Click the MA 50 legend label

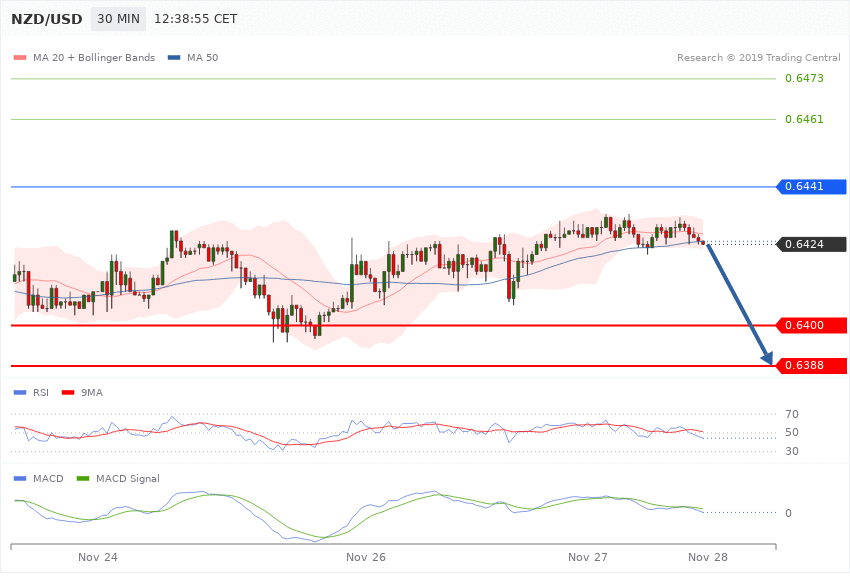(202, 58)
